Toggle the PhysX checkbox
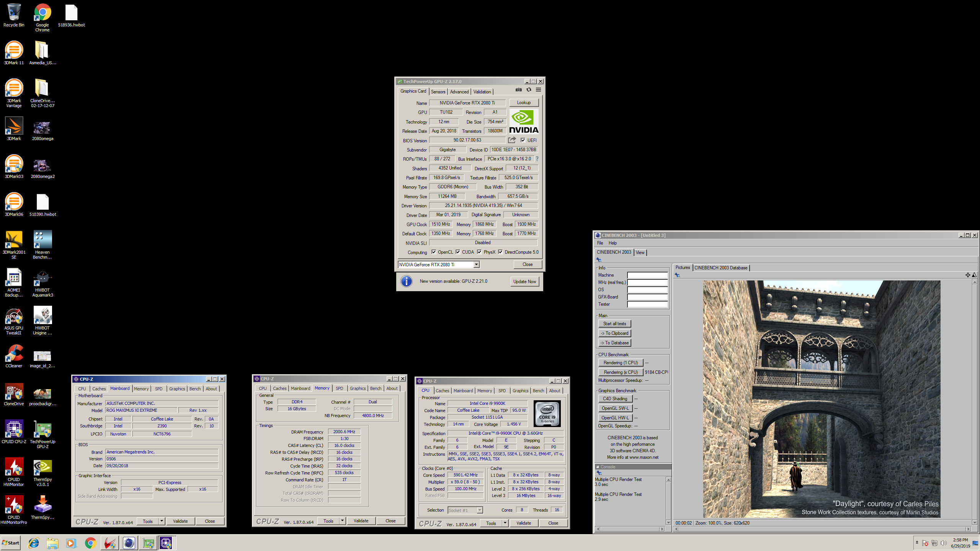980x551 pixels. [479, 252]
